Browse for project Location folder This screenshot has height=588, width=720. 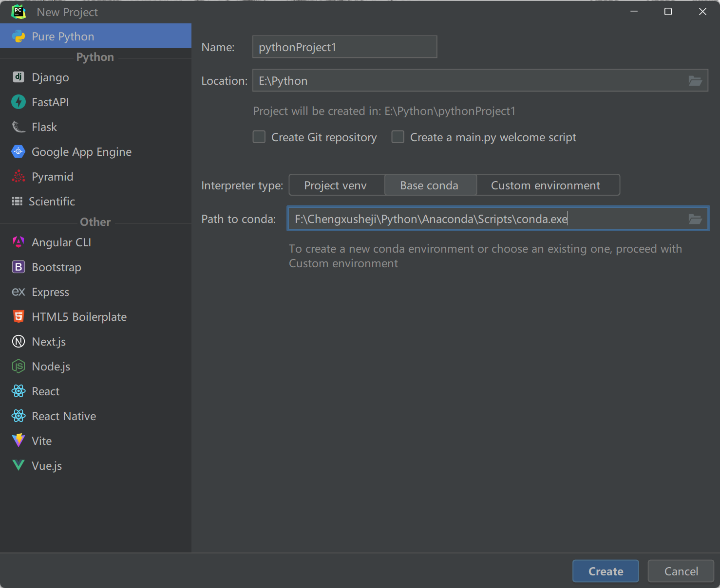(695, 81)
